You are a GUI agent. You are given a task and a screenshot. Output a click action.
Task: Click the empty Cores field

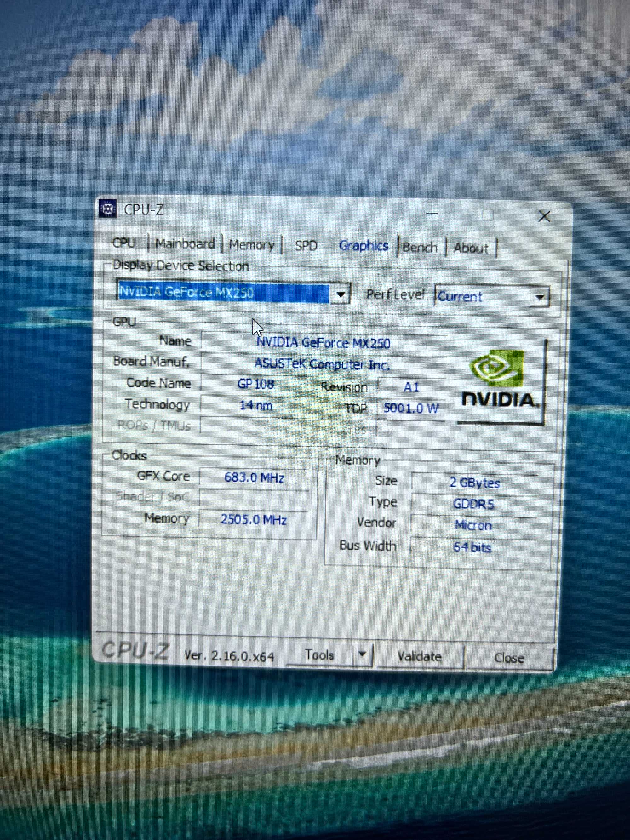pos(411,429)
